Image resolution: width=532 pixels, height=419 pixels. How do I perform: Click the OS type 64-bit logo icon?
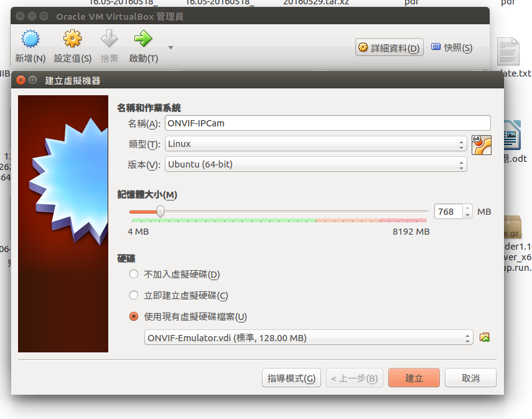[x=482, y=145]
